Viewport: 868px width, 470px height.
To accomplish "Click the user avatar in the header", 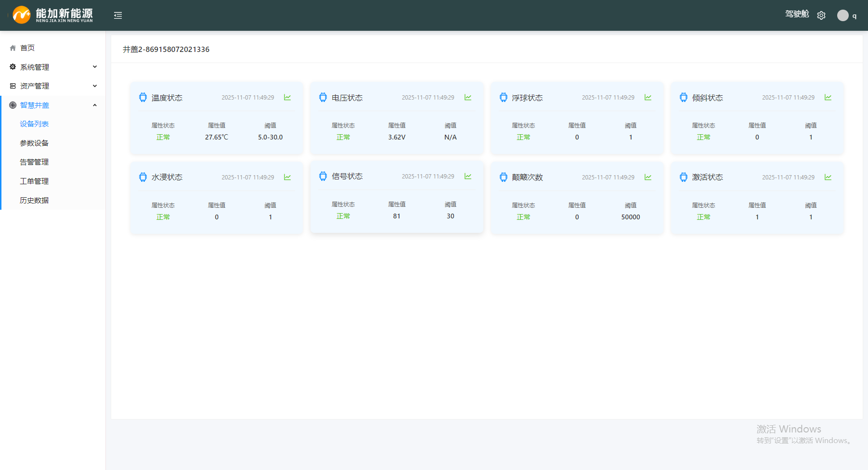I will [842, 15].
